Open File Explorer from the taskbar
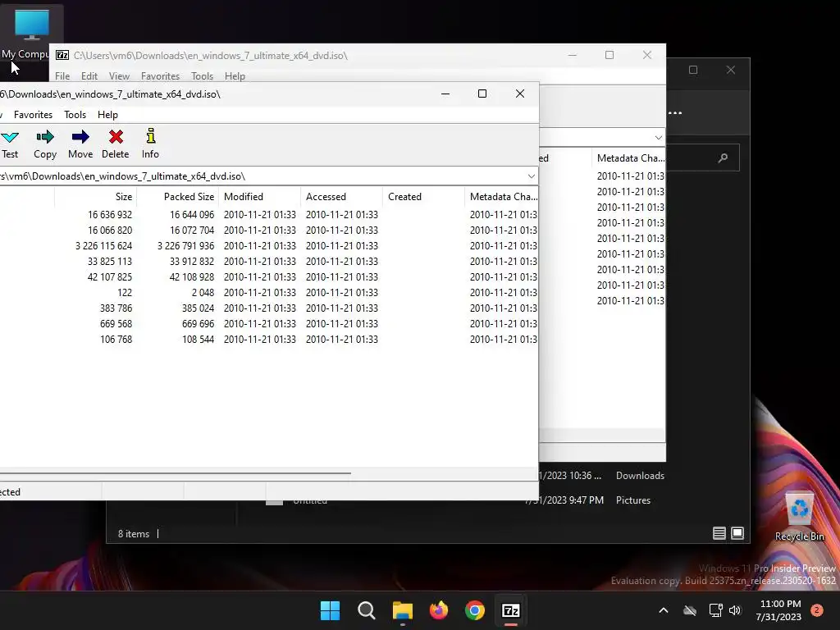The width and height of the screenshot is (840, 630). click(402, 610)
